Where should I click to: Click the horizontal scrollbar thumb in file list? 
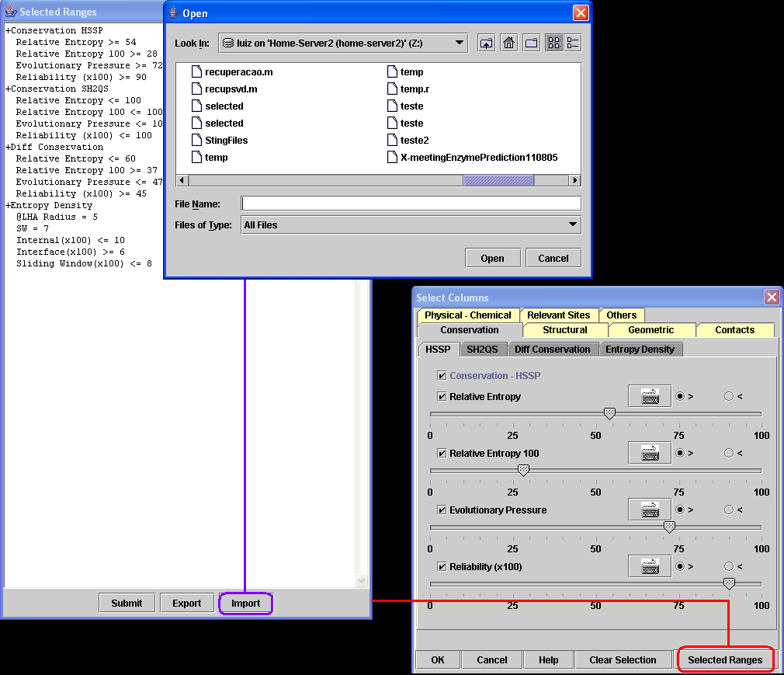point(498,180)
